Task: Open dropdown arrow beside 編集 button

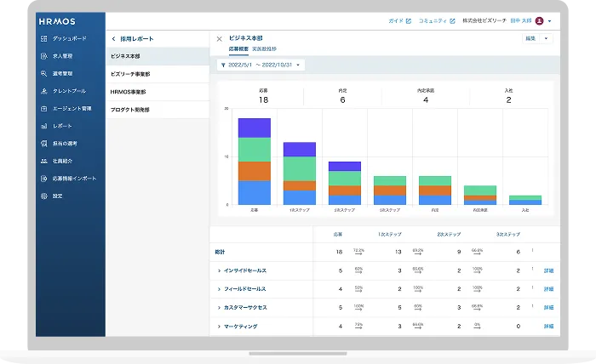Action: coord(547,38)
